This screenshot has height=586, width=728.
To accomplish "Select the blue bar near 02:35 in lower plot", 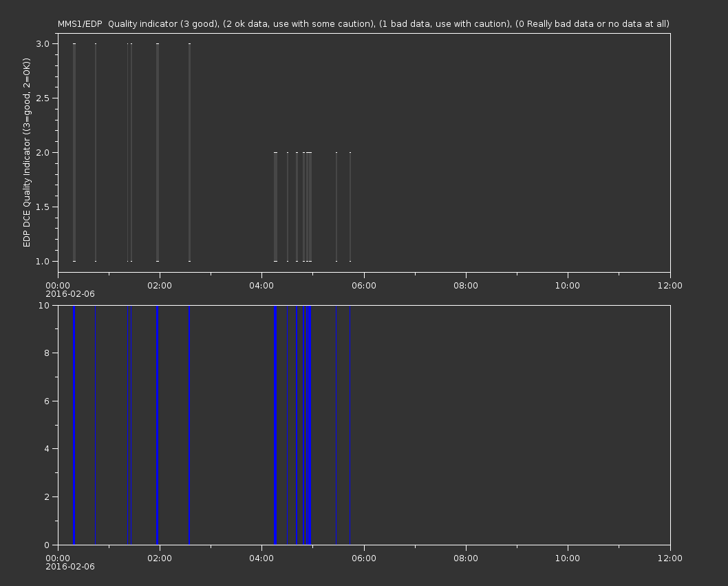I will (189, 425).
